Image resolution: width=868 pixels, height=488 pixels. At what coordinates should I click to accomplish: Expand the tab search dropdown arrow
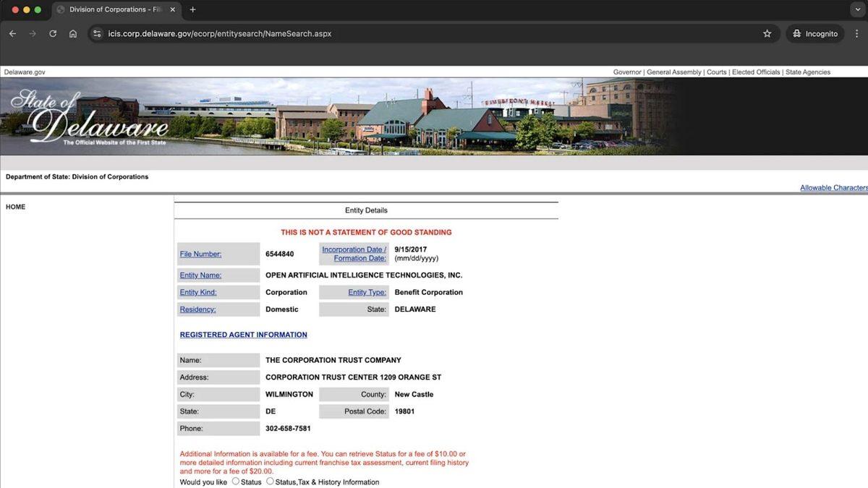click(858, 10)
